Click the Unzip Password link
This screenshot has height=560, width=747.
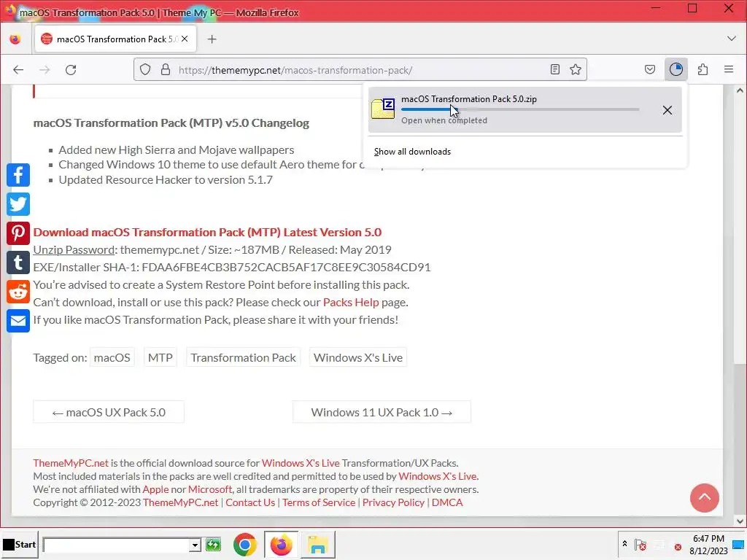click(74, 250)
